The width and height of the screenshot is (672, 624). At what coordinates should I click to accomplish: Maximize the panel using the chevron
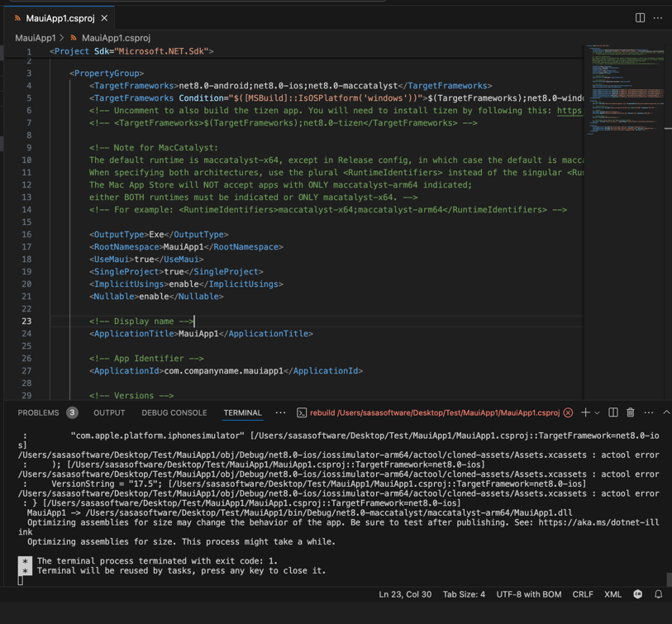pyautogui.click(x=666, y=412)
